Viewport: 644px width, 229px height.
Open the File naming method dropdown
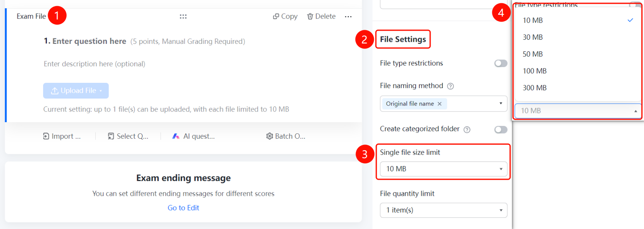coord(443,104)
